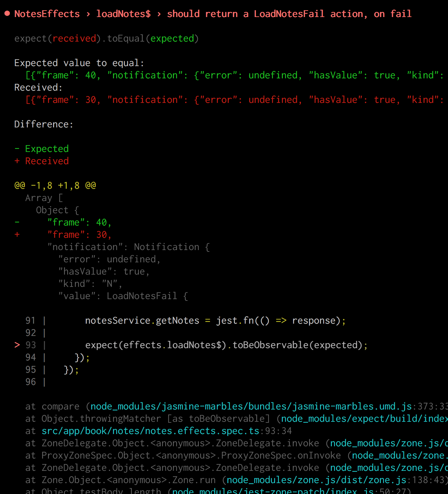Click 'at Object.throwingMatcher [as toBeObservable]' text
The image size is (448, 494).
(x=148, y=419)
